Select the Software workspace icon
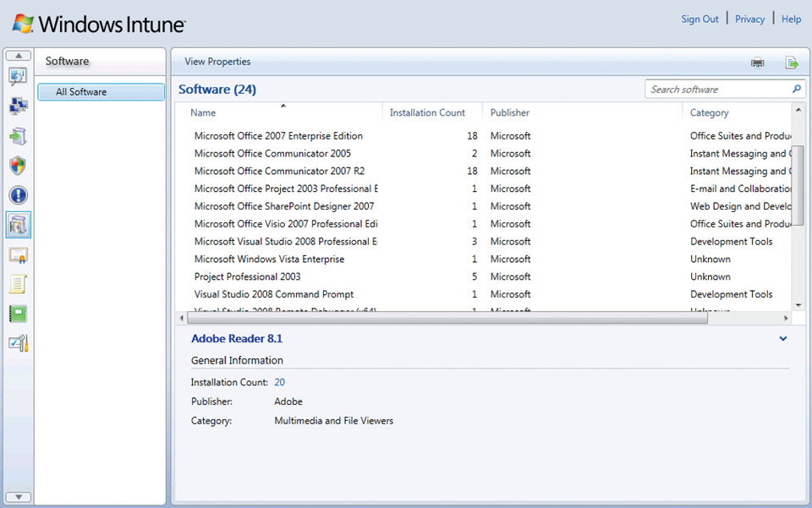 pyautogui.click(x=18, y=225)
